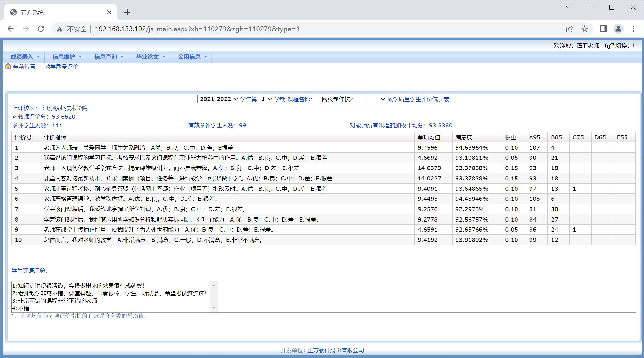The height and width of the screenshot is (358, 644).
Task: Open Chrome three-dot menu
Action: coord(633,29)
